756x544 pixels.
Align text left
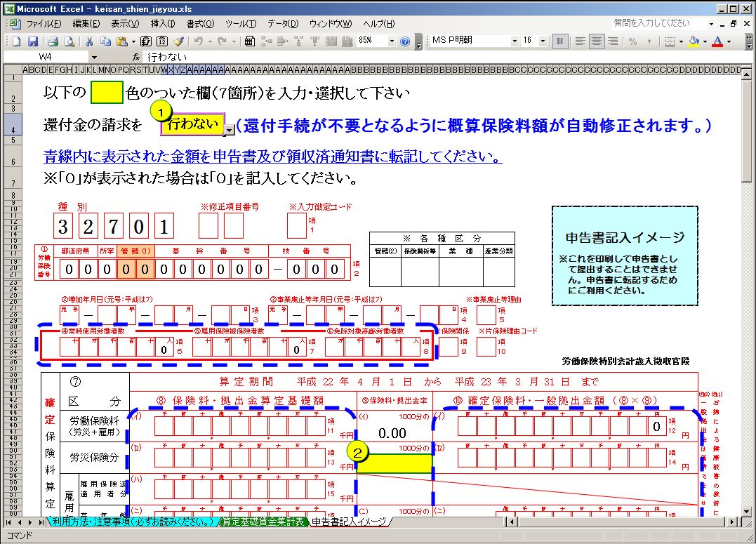[x=580, y=41]
